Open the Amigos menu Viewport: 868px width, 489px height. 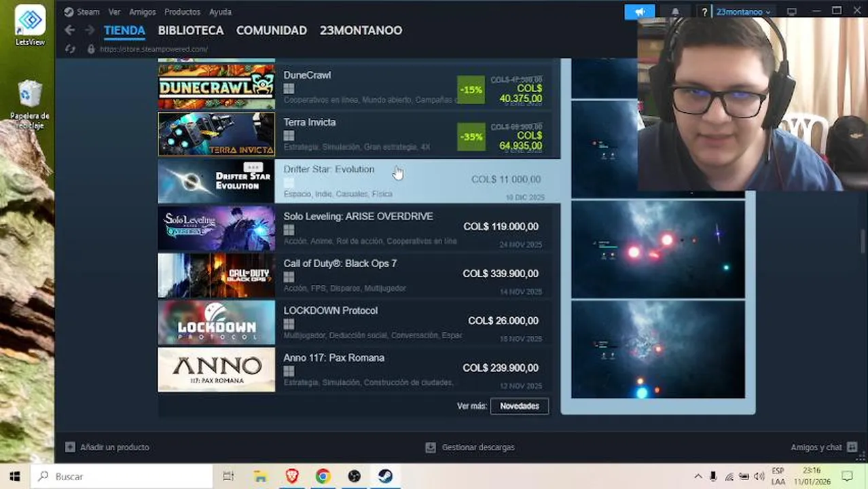pos(142,12)
